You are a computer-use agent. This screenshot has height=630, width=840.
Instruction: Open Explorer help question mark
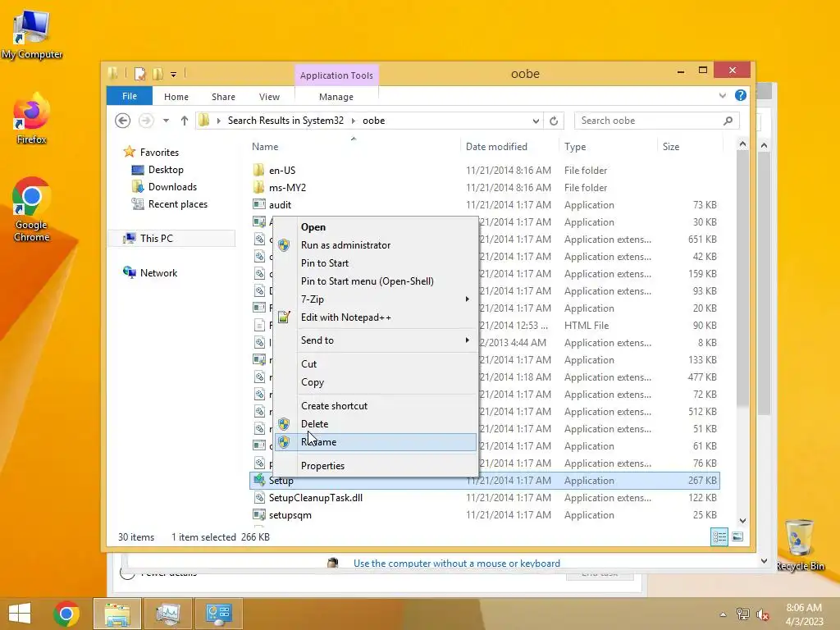[x=741, y=95]
